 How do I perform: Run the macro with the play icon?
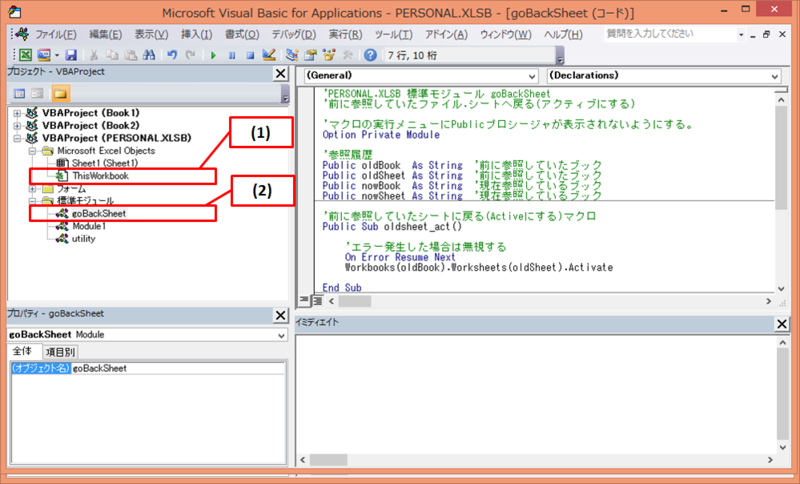coord(213,55)
